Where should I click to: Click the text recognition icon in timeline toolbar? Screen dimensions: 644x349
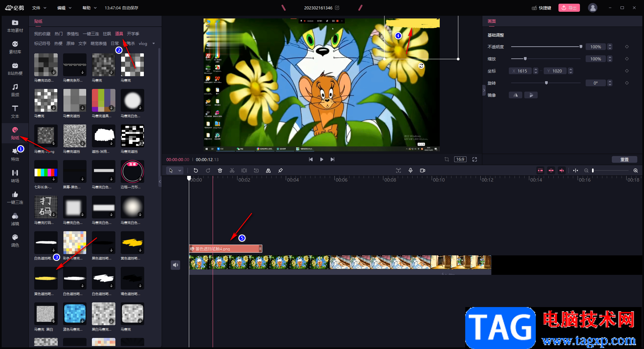point(398,170)
